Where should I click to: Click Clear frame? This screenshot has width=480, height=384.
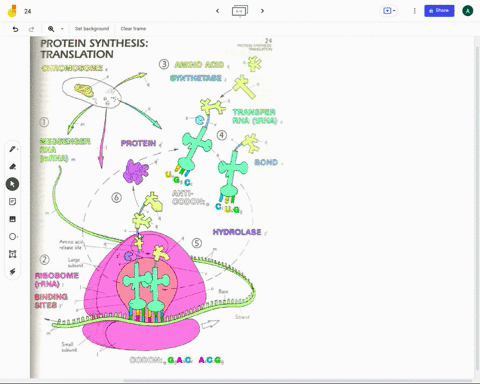point(133,29)
